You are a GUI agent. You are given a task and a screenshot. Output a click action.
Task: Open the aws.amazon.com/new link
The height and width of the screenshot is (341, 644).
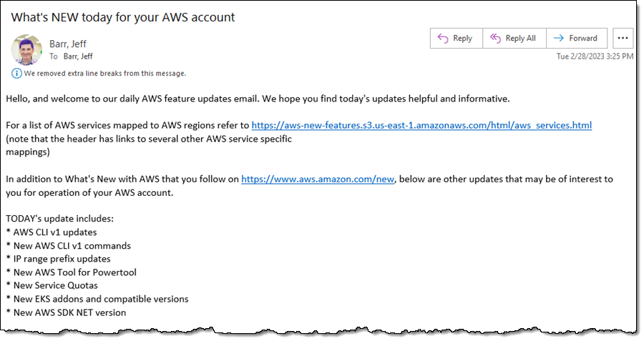coord(318,179)
